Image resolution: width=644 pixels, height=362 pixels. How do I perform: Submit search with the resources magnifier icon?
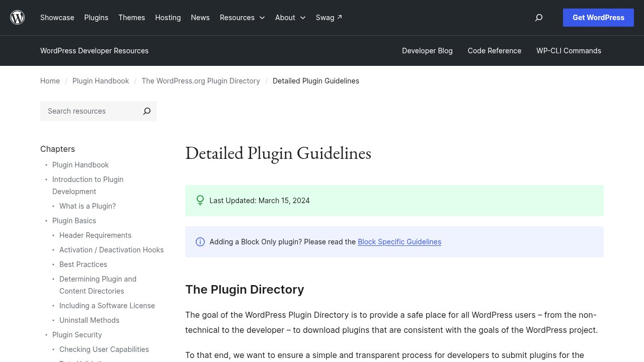(147, 111)
